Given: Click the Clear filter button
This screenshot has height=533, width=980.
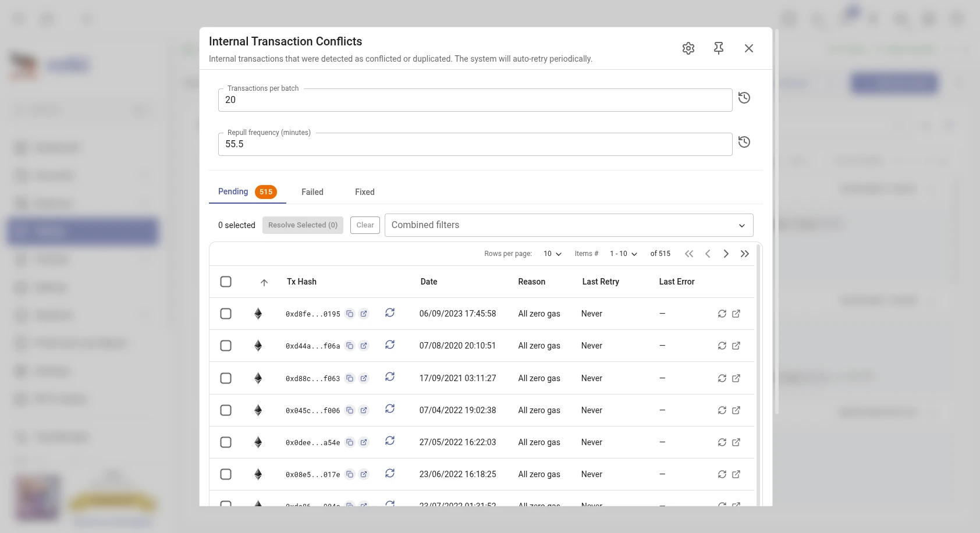Looking at the screenshot, I should point(365,225).
